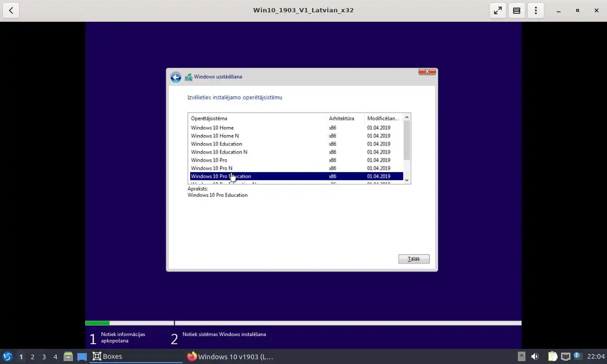Select Windows 10 Home row
The height and width of the screenshot is (364, 607).
[x=296, y=128]
